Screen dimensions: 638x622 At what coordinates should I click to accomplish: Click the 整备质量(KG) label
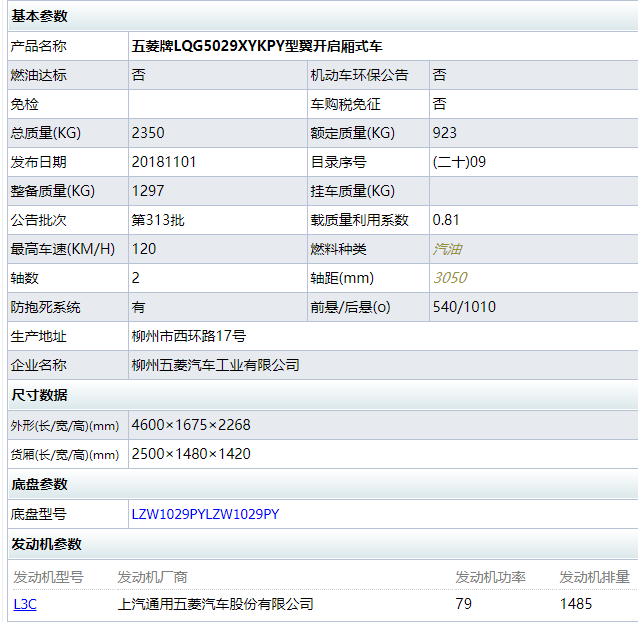click(x=52, y=191)
